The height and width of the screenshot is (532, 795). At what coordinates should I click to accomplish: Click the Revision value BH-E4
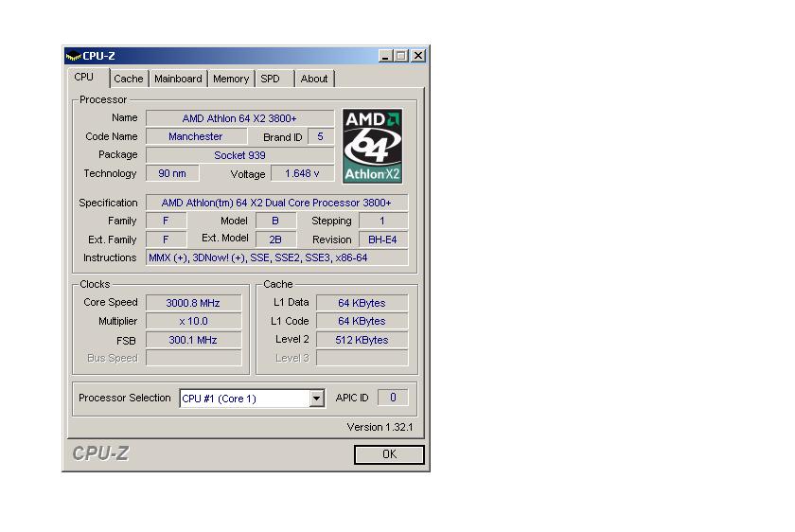pyautogui.click(x=382, y=239)
